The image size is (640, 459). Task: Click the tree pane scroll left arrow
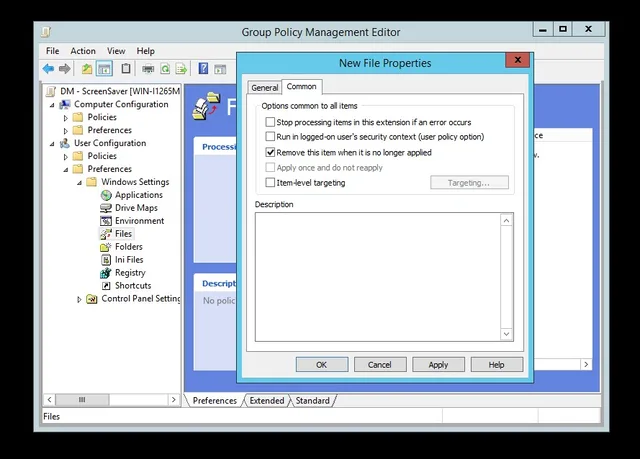click(x=49, y=400)
